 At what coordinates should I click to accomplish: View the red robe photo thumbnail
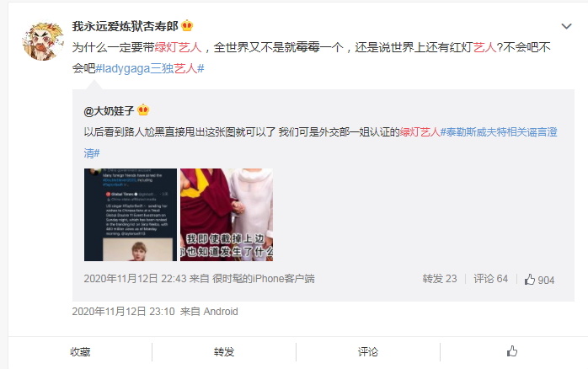[x=227, y=215]
